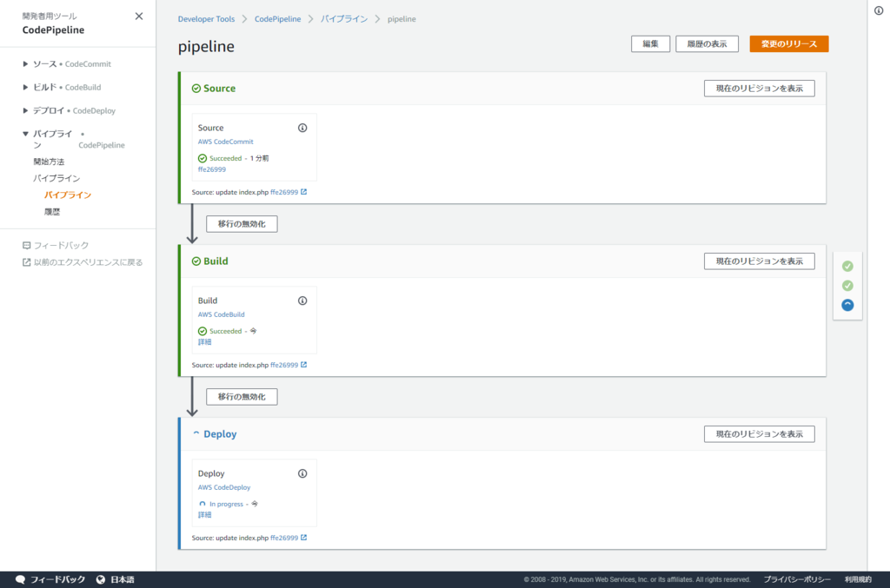
Task: Click フィードバック link in sidebar
Action: click(62, 246)
